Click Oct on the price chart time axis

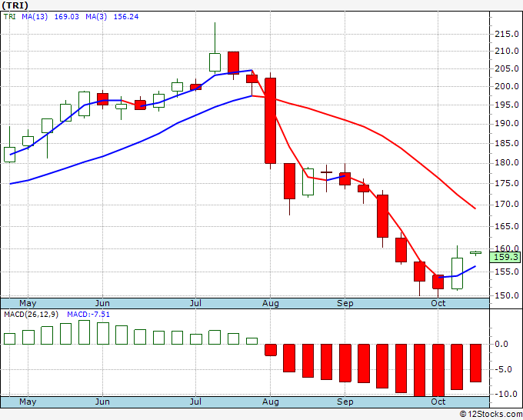pos(438,304)
